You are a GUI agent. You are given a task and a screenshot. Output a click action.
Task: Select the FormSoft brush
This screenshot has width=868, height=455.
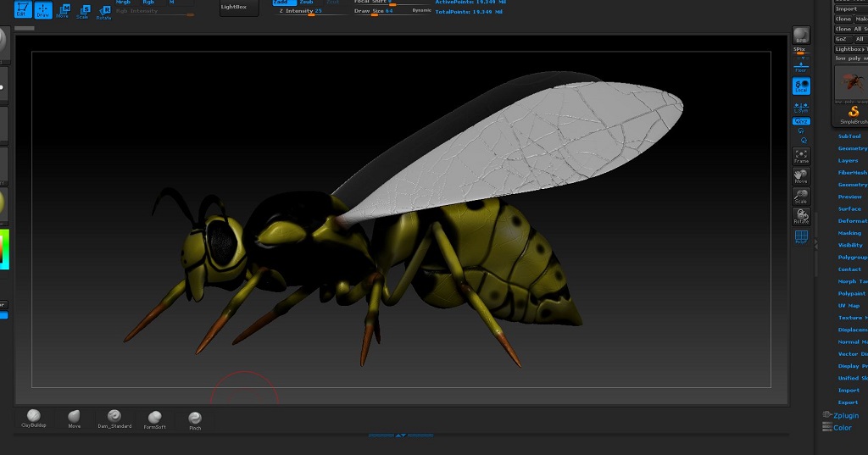click(x=155, y=419)
